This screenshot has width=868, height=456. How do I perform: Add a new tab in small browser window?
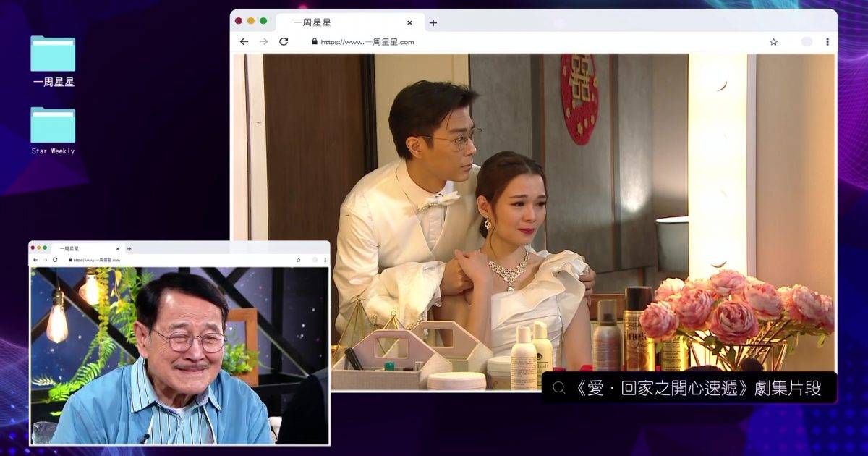click(x=129, y=248)
